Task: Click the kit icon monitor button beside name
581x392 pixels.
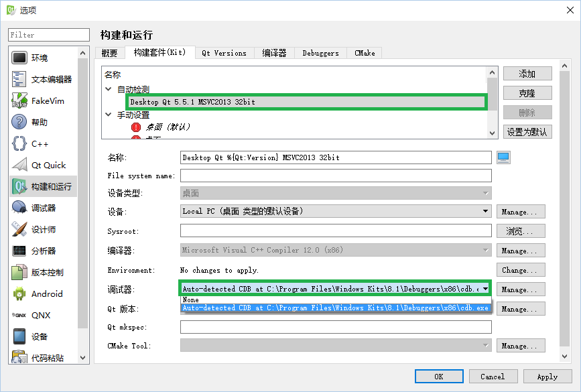Action: pyautogui.click(x=503, y=157)
